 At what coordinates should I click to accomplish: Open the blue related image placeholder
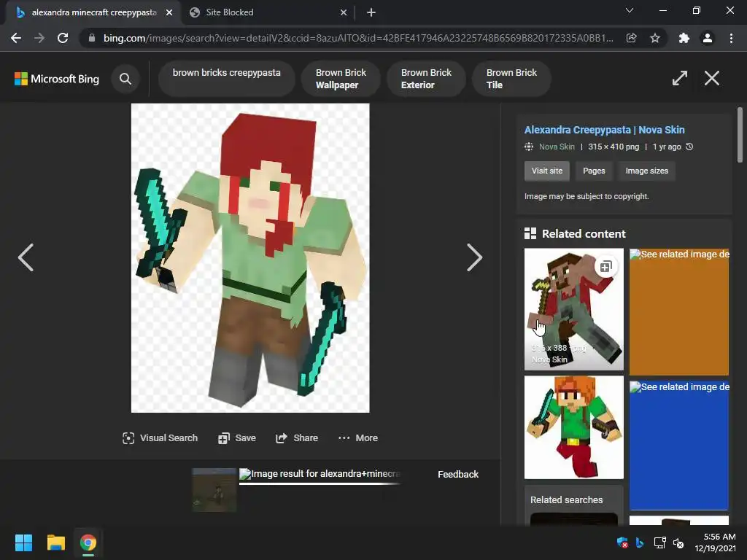[x=679, y=446]
